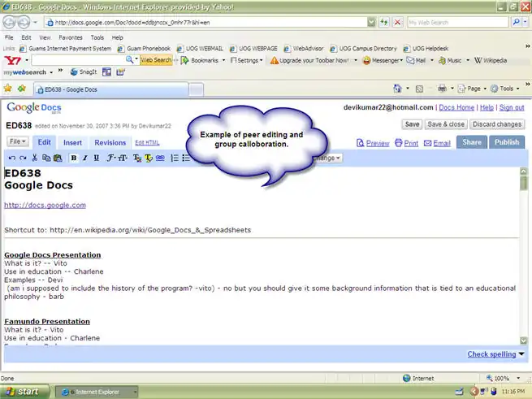This screenshot has width=532, height=399.
Task: Click the browser address bar field
Action: 219,23
